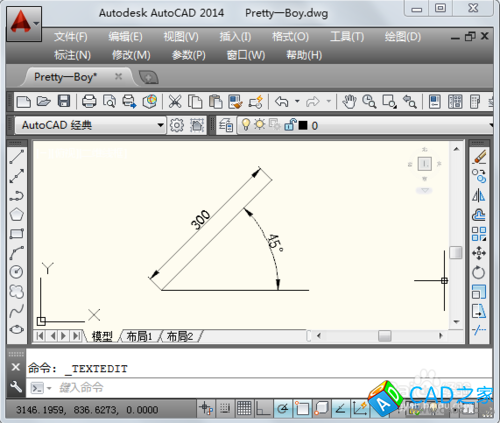Click the Publish icon

pos(129,101)
